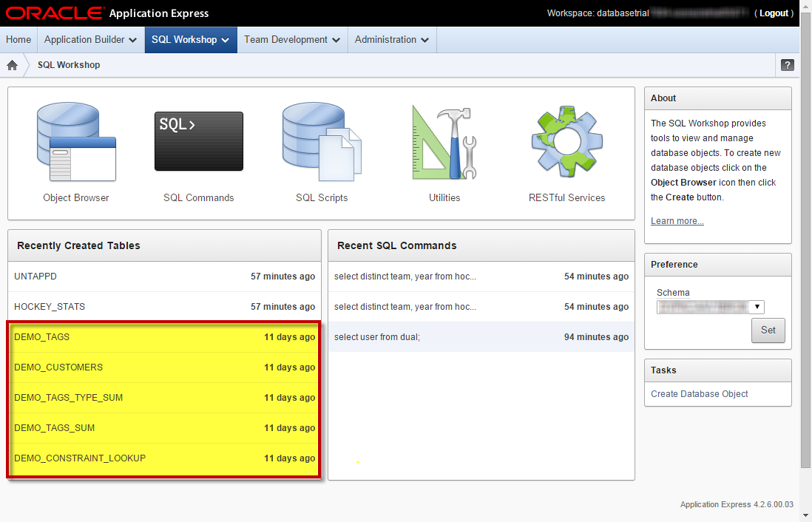The height and width of the screenshot is (522, 812).
Task: Click the Home tab
Action: coord(18,40)
